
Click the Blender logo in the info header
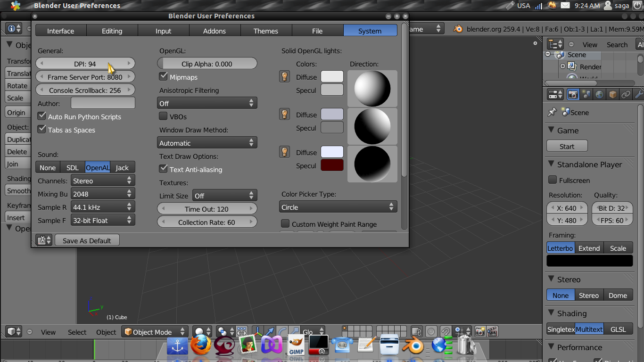click(x=458, y=29)
